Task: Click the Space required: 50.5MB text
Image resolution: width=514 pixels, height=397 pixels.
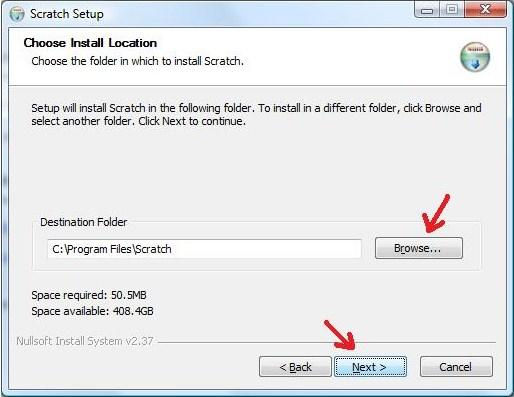Action: [89, 295]
